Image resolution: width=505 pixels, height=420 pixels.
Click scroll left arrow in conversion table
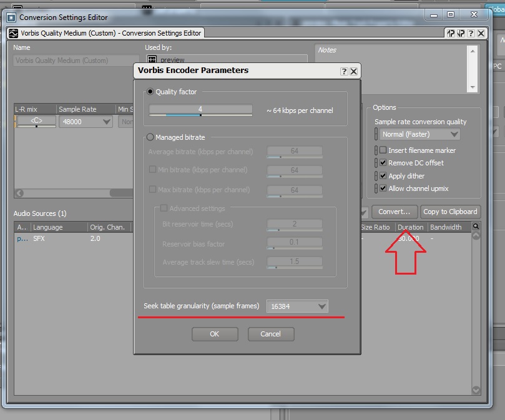(x=19, y=193)
